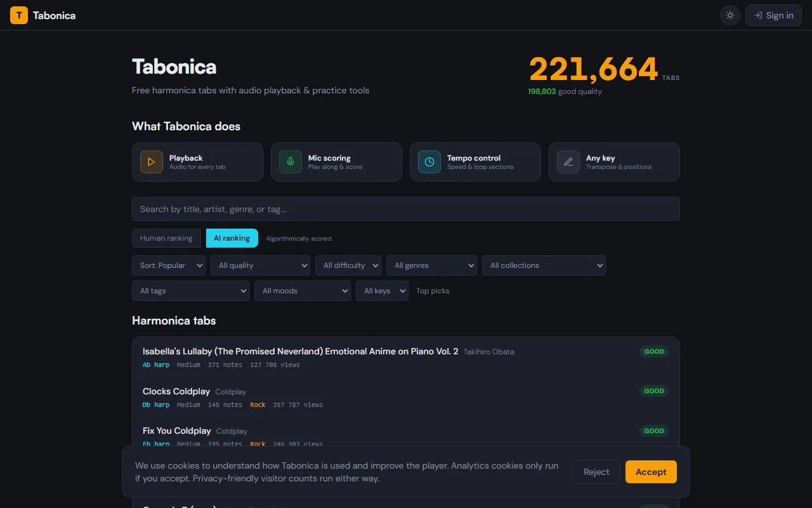Open Isabella's Lullaby tab
Viewport: 812px width, 508px height.
point(300,351)
